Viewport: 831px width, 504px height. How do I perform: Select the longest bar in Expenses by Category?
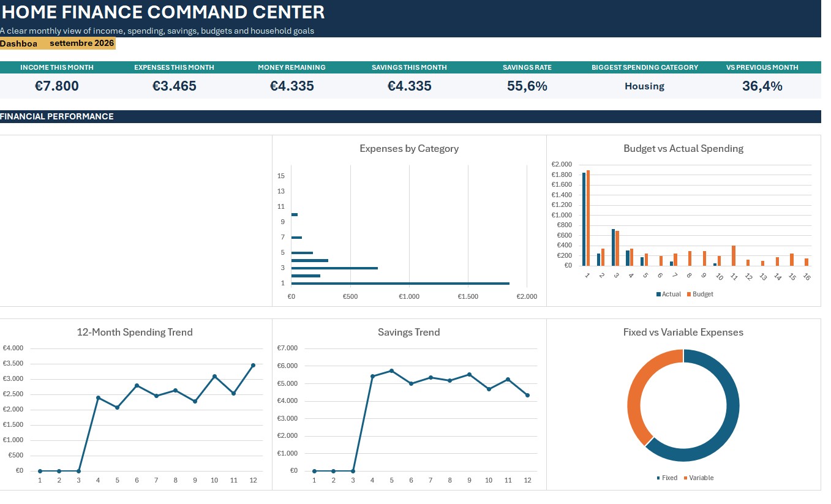(400, 283)
